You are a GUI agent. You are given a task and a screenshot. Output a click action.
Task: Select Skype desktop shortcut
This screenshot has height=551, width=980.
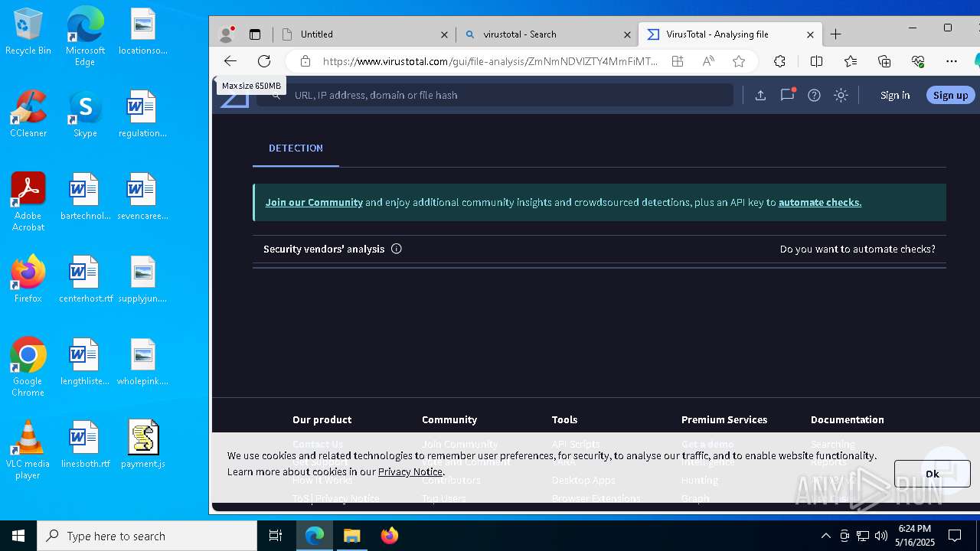(x=85, y=114)
